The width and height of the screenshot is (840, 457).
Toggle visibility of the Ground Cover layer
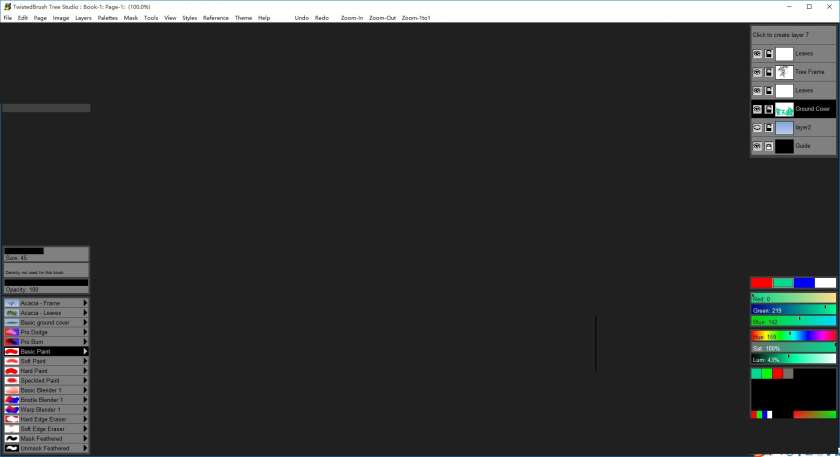pos(757,109)
